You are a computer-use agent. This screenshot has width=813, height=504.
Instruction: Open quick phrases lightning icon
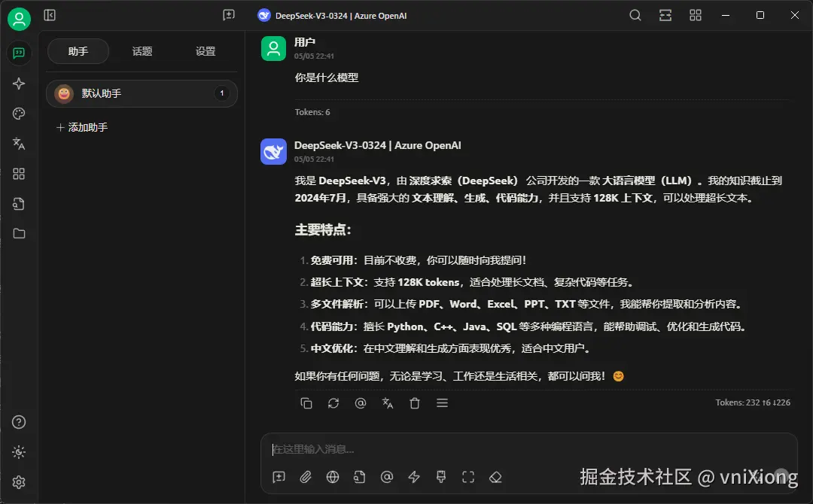click(x=414, y=477)
